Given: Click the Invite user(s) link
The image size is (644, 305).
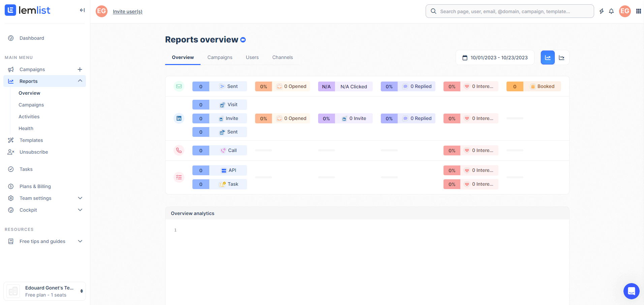Looking at the screenshot, I should click(127, 11).
